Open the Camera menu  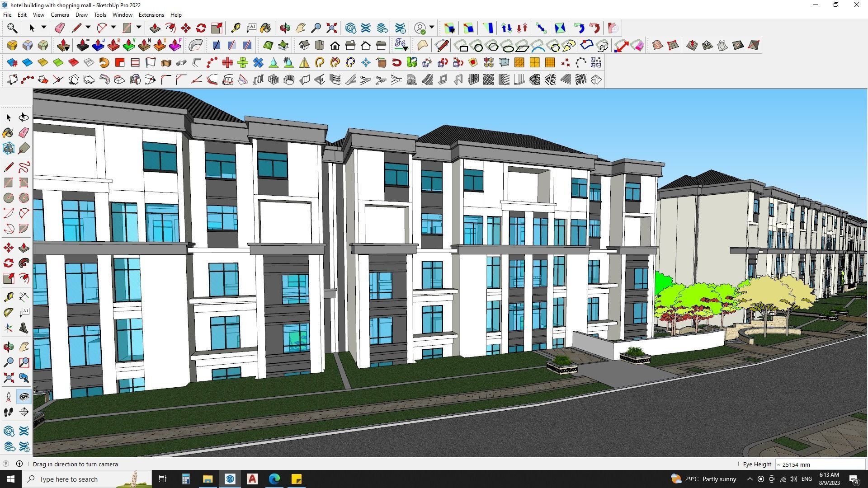pos(60,14)
